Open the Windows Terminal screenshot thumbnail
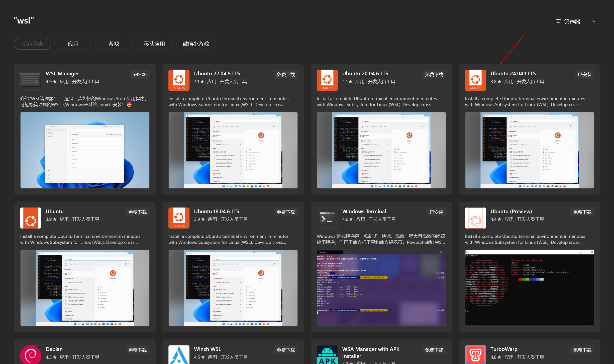The image size is (614, 364). click(381, 288)
